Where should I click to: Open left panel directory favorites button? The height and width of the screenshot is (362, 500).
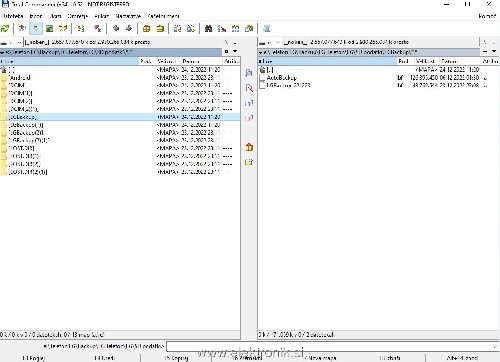(227, 51)
